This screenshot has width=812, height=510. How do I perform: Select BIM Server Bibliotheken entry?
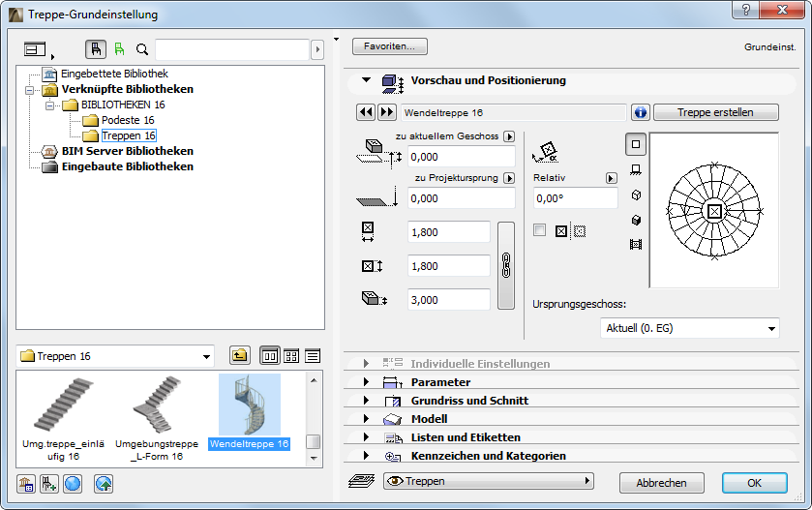click(128, 151)
